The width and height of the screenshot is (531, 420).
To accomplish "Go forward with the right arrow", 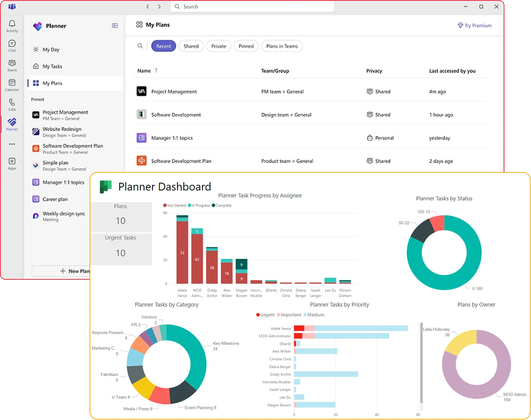I will pyautogui.click(x=159, y=7).
